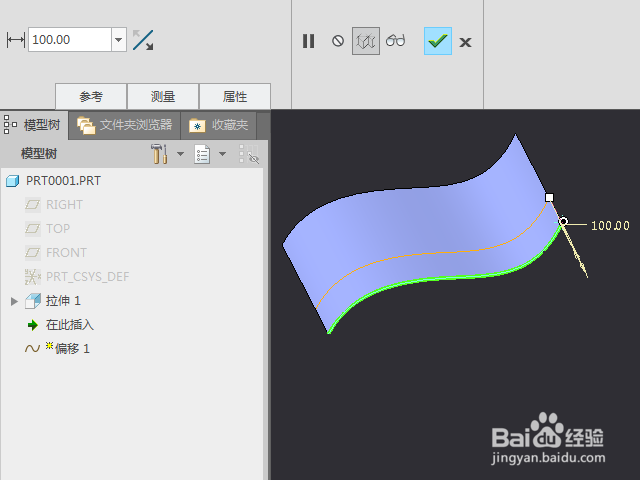This screenshot has width=640, height=480.
Task: Accept the feature with the green checkmark
Action: click(438, 41)
